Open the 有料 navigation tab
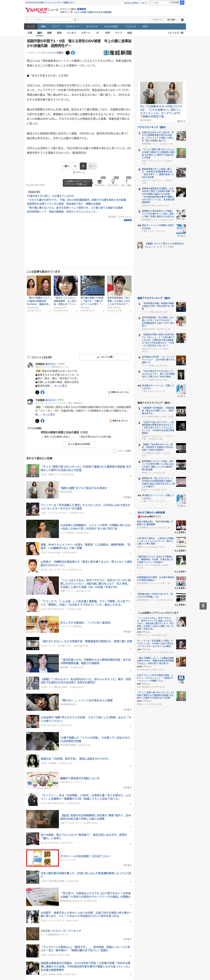The width and height of the screenshot is (210, 980). click(145, 27)
